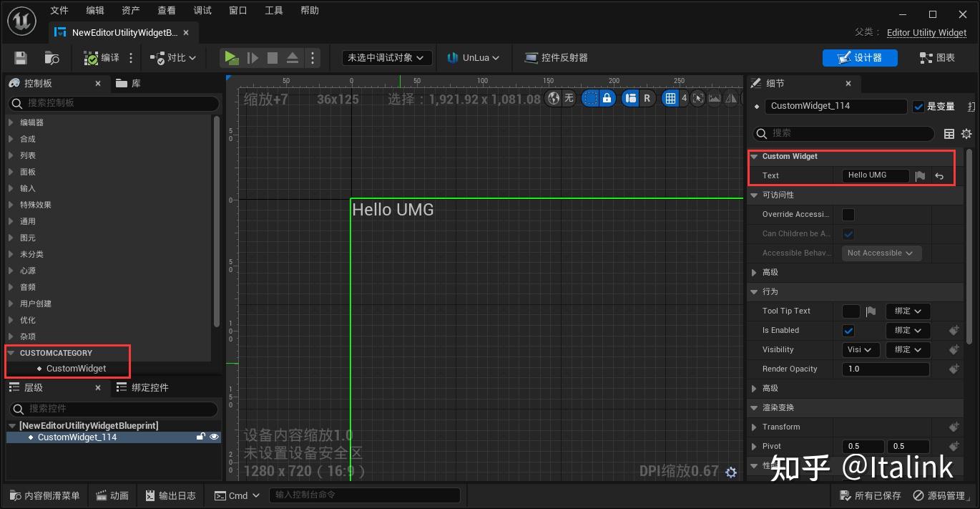The height and width of the screenshot is (509, 980).
Task: Open the 窗口 (Window) menu
Action: tap(237, 10)
